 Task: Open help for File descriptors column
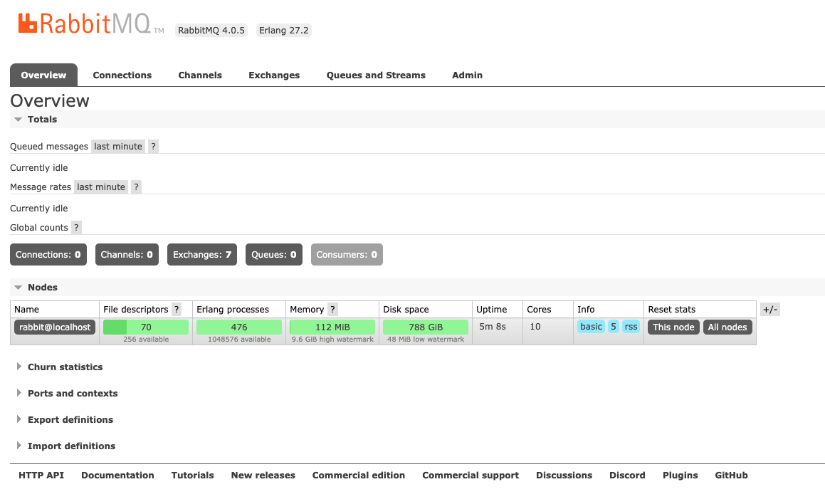click(177, 310)
